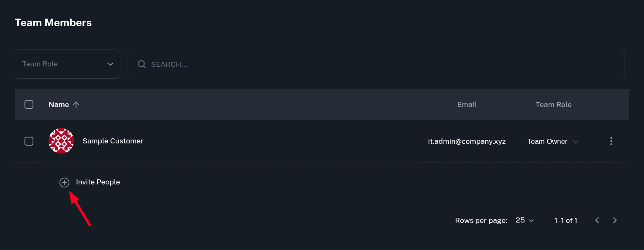Screen dimensions: 644x250
Task: Click the Sample Customer avatar image
Action: [x=61, y=141]
